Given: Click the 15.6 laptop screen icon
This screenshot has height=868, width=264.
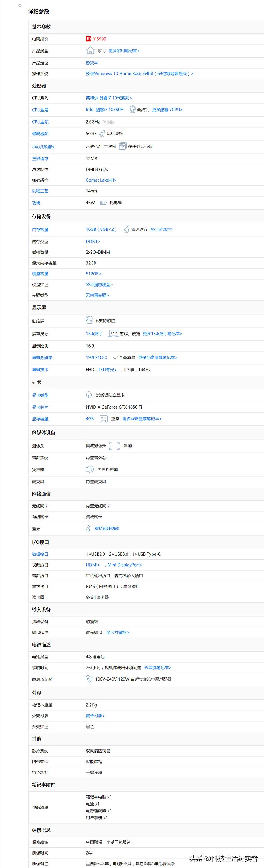Looking at the screenshot, I should (x=114, y=333).
